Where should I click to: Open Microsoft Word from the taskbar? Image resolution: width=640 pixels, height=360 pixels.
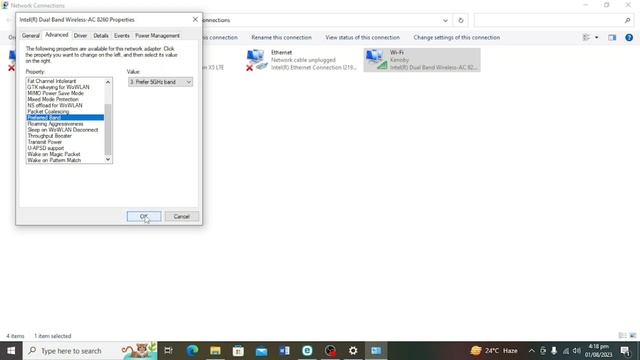tap(284, 351)
